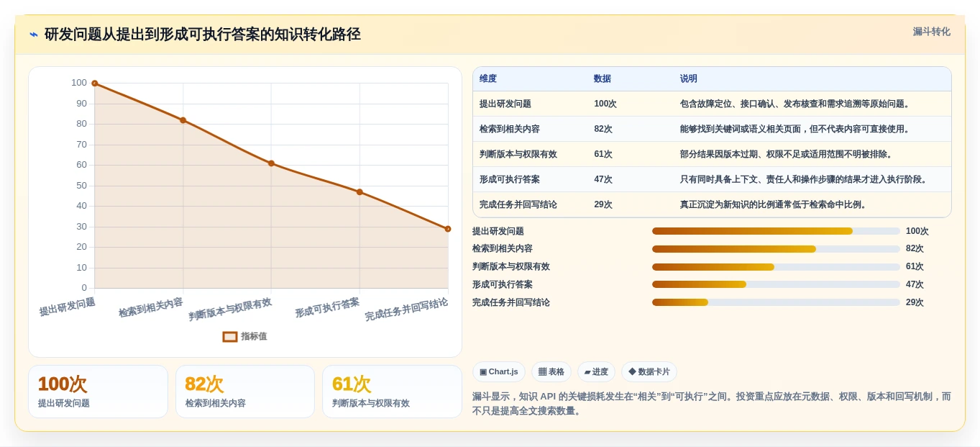Click the chart point for 提出研发问题
Viewport: 980px width, 447px height.
click(95, 83)
